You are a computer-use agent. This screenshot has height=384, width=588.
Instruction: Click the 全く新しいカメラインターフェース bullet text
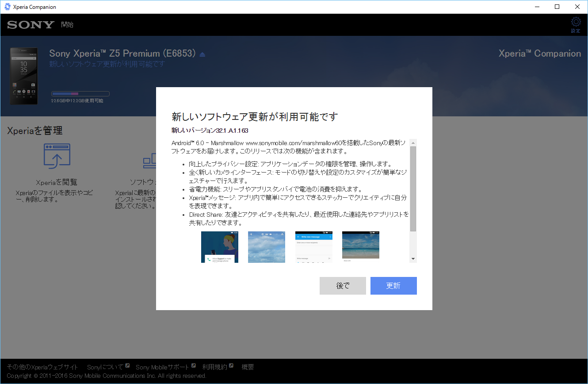pyautogui.click(x=298, y=177)
